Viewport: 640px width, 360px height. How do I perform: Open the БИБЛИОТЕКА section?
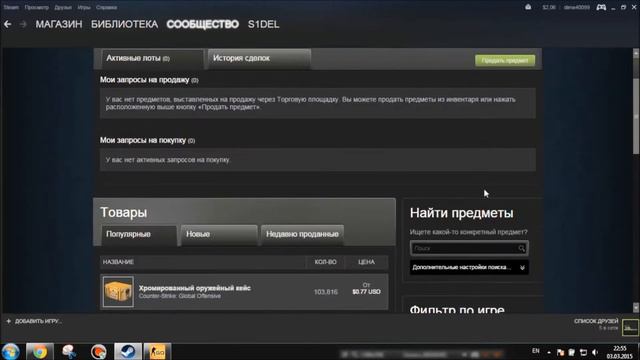(124, 24)
